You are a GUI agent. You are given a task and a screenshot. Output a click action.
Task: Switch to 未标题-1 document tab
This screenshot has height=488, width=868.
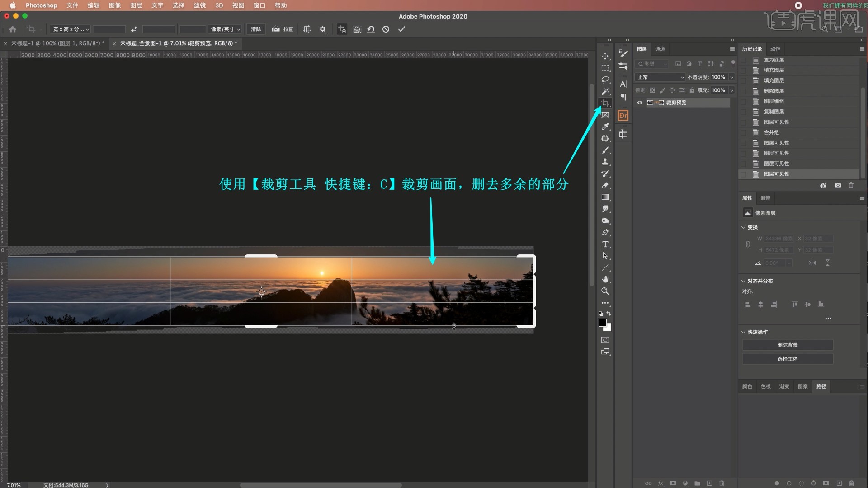[x=57, y=43]
